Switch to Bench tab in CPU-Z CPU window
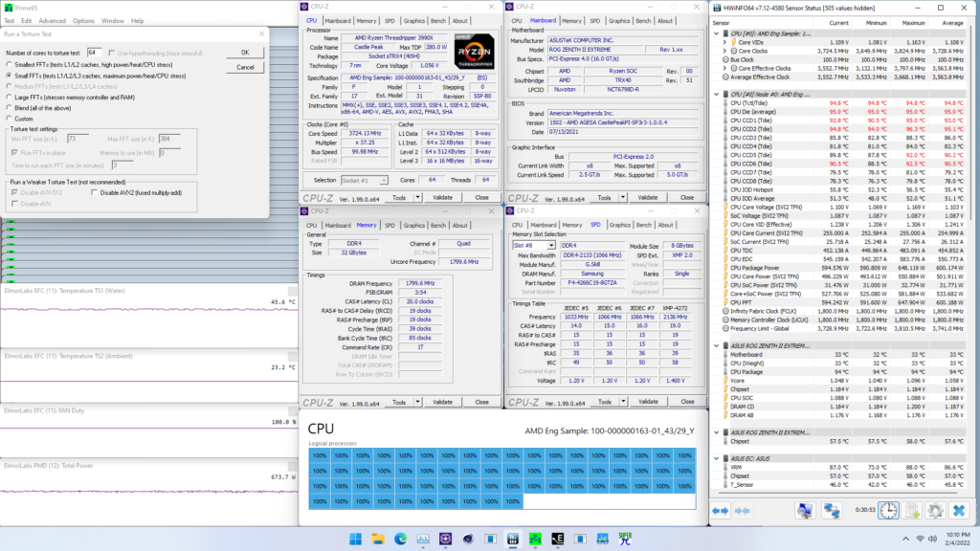 438,21
